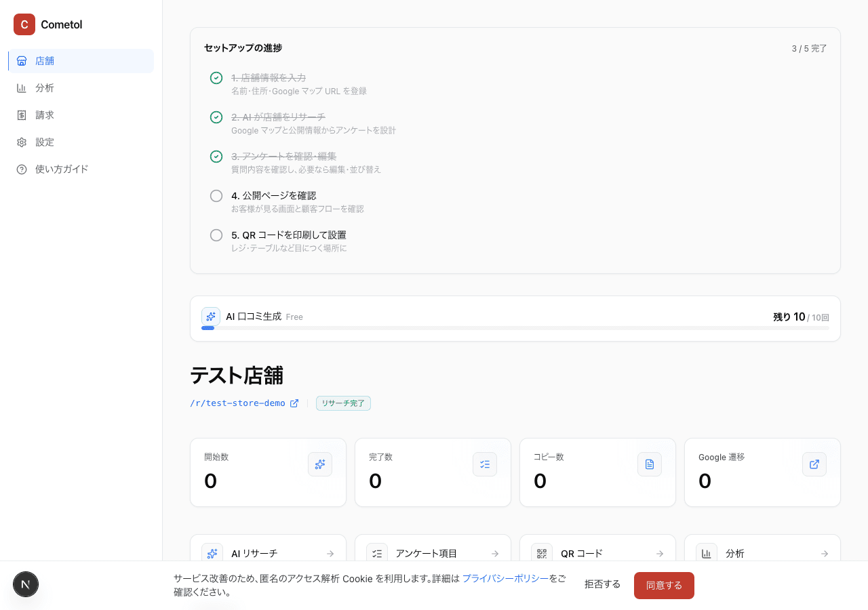Click the sparkle icon beside AI 口コミ生成
The image size is (868, 610).
(x=211, y=317)
